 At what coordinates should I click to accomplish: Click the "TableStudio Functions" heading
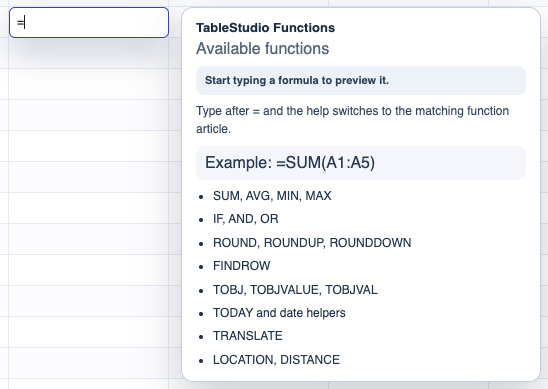click(265, 28)
